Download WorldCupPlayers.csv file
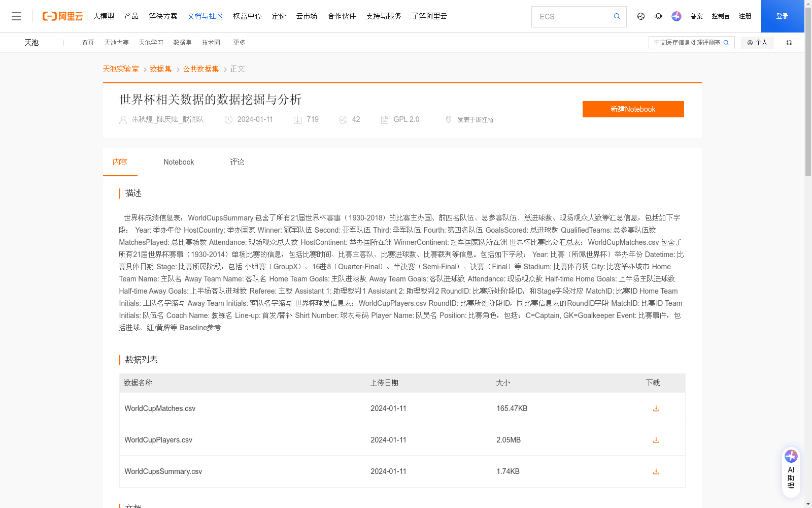The width and height of the screenshot is (812, 508). (x=656, y=440)
